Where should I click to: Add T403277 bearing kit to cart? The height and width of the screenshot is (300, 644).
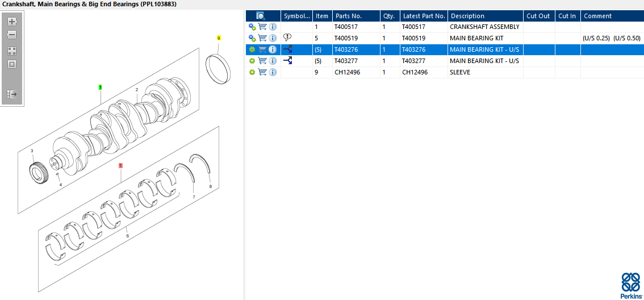pos(262,61)
